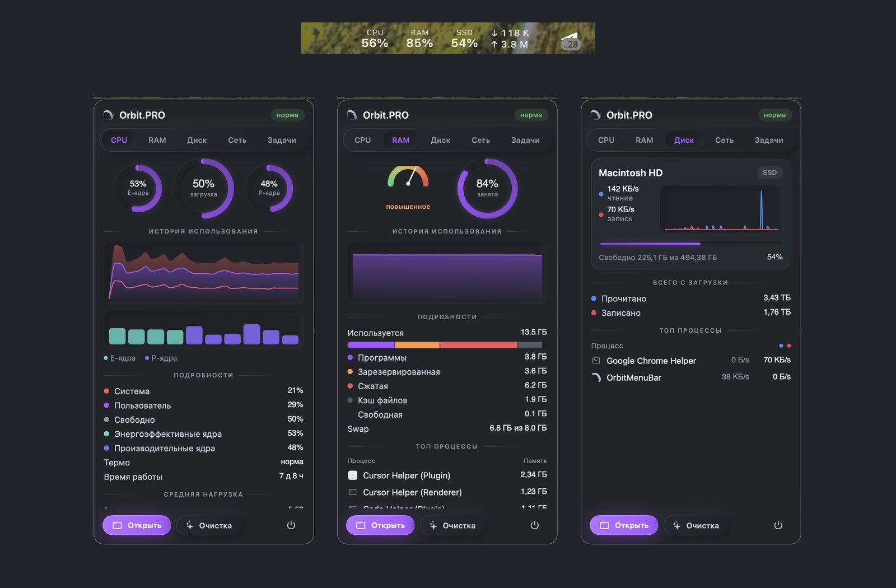Screen dimensions: 896x588
Task: Click the Orbit.PRO logo in the CPU panel
Action: click(108, 115)
